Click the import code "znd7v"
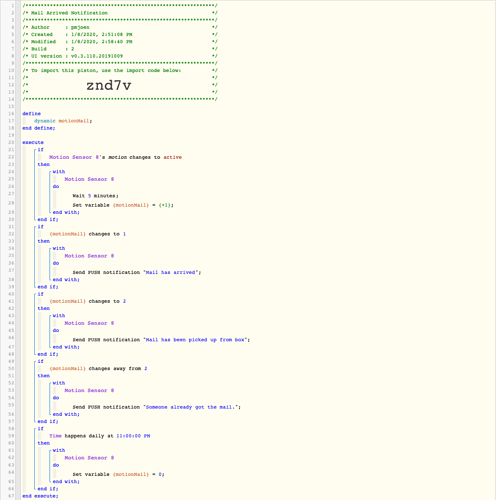This screenshot has width=498, height=500. [x=109, y=85]
